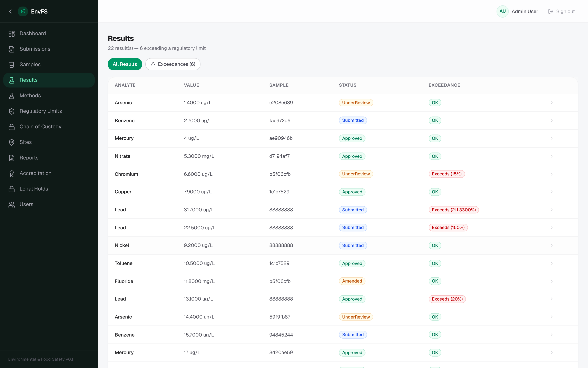Open the Accreditation page
This screenshot has width=588, height=368.
(49, 173)
